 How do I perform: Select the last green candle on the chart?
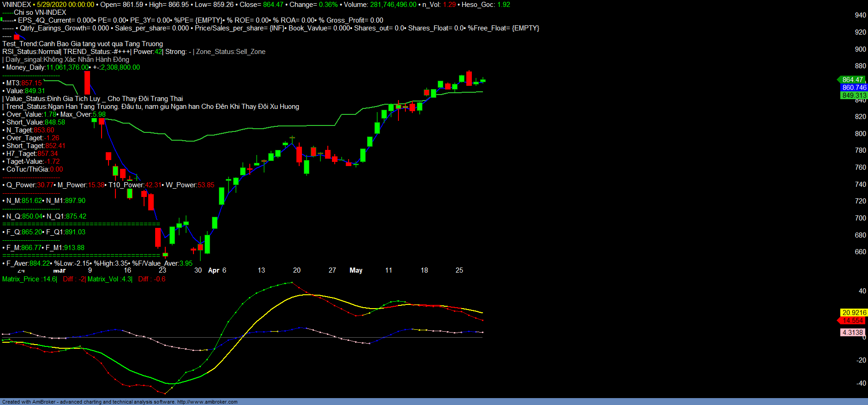[x=483, y=80]
